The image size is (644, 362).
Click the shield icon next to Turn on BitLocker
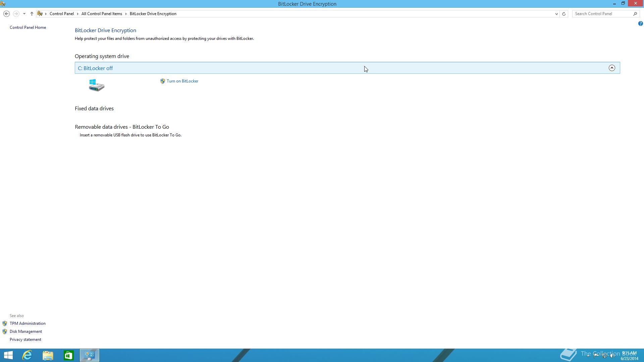click(x=163, y=81)
